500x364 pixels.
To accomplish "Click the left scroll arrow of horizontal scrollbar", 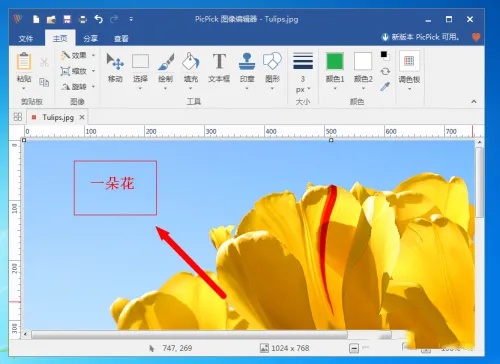I will tap(26, 334).
